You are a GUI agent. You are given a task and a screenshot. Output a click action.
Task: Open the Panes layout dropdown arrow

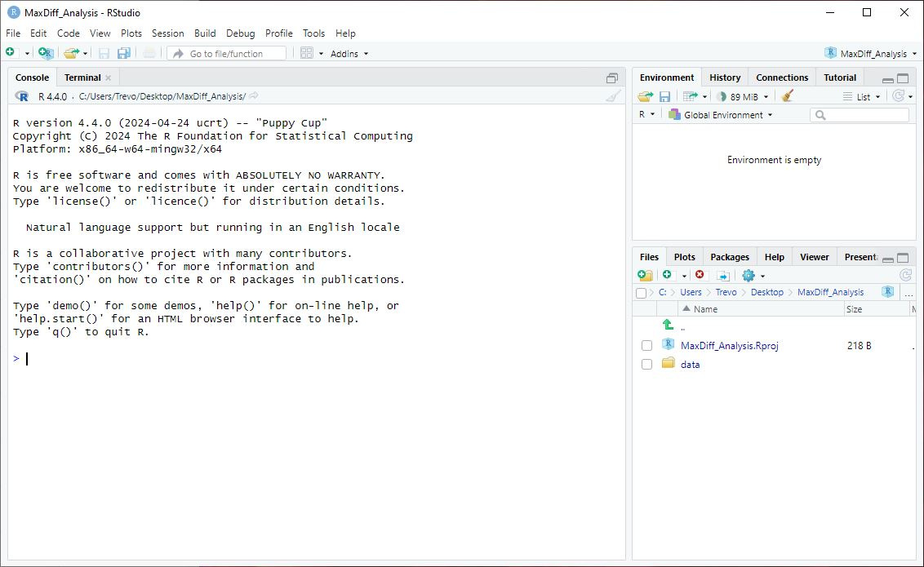[x=321, y=54]
